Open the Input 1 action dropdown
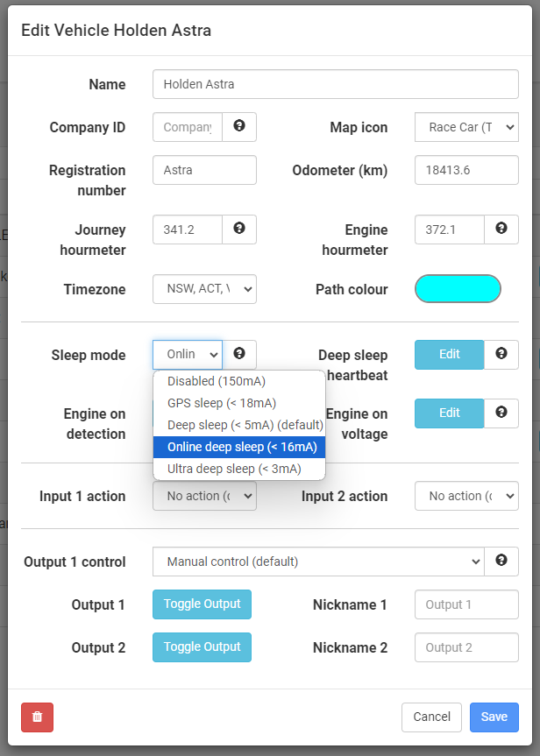The image size is (540, 756). (204, 496)
